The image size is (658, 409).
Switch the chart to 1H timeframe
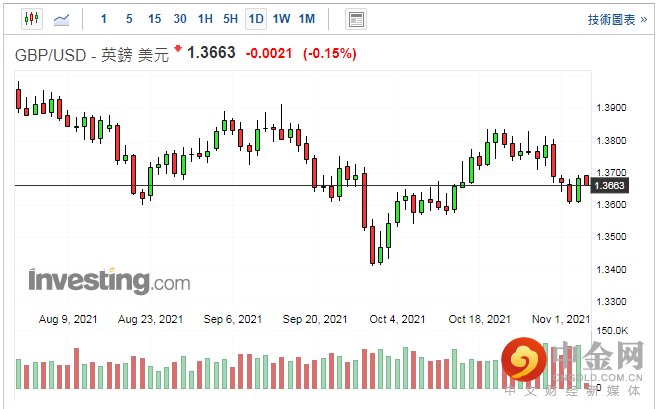pos(205,18)
